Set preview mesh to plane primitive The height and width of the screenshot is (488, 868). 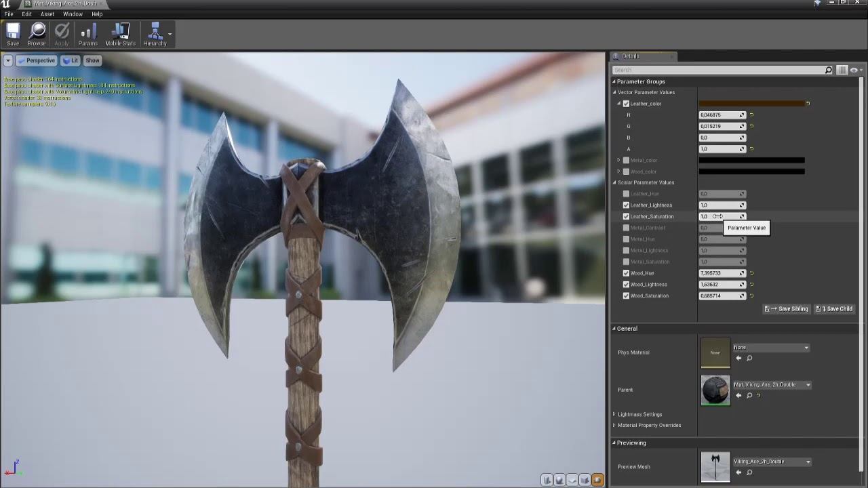[572, 480]
